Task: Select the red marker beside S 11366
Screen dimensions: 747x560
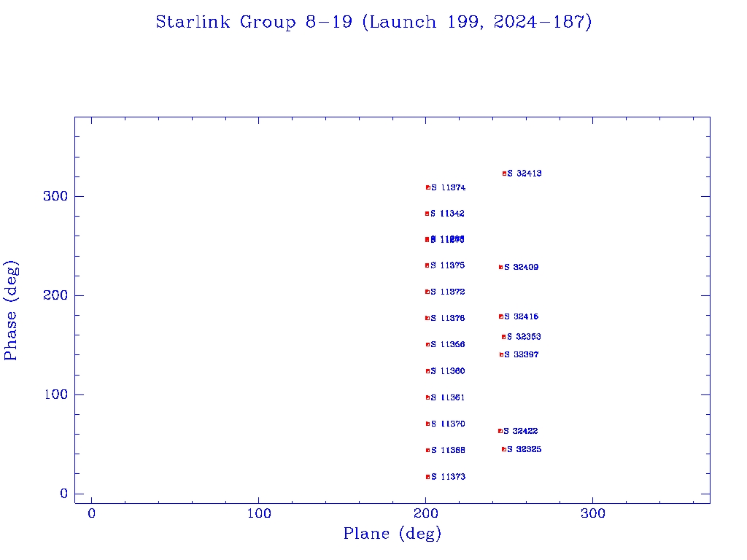Action: tap(427, 345)
